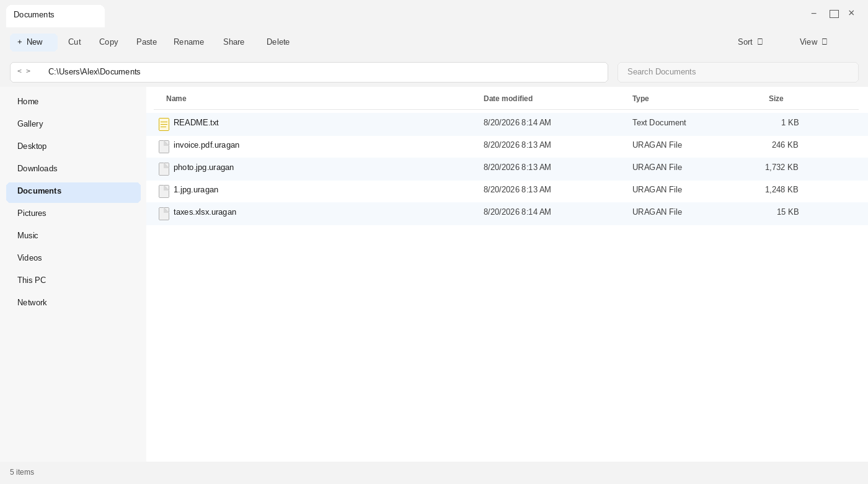Click Copy in the toolbar
This screenshot has height=484, width=868.
coord(108,42)
